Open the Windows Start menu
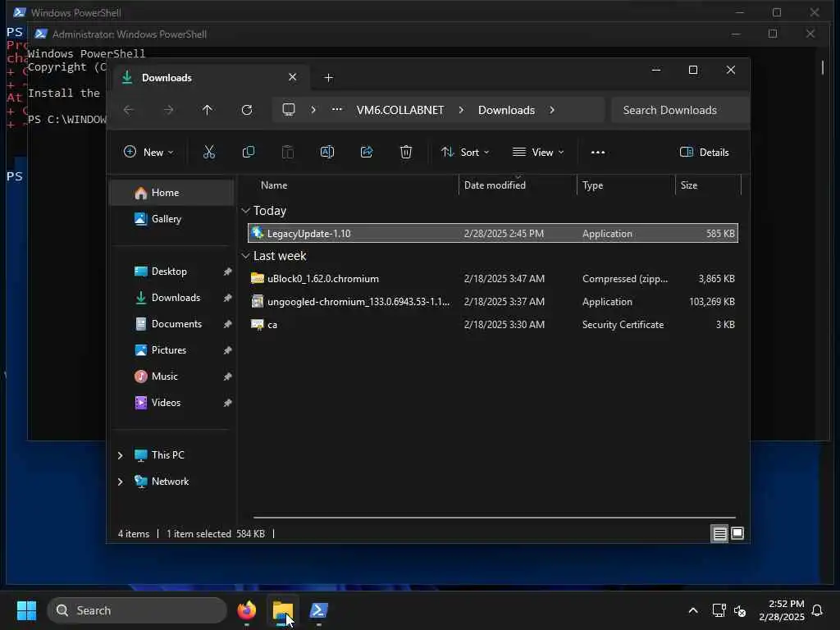This screenshot has height=630, width=840. tap(26, 610)
